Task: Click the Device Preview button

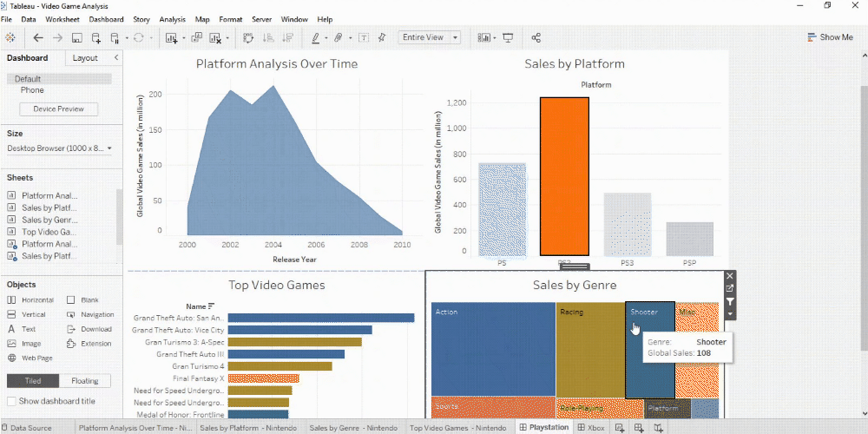Action: tap(59, 109)
